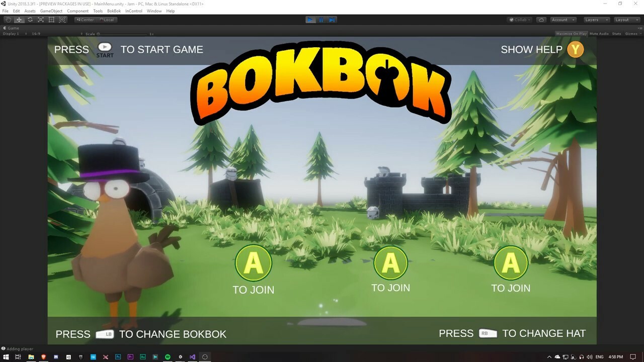
Task: Select the combined Move/Rotate/Scale tool
Action: [x=62, y=20]
